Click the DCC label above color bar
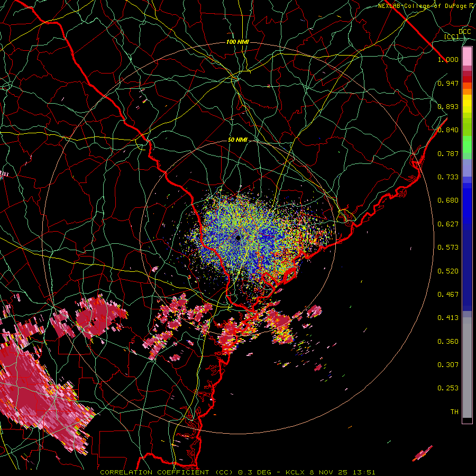 coord(465,32)
